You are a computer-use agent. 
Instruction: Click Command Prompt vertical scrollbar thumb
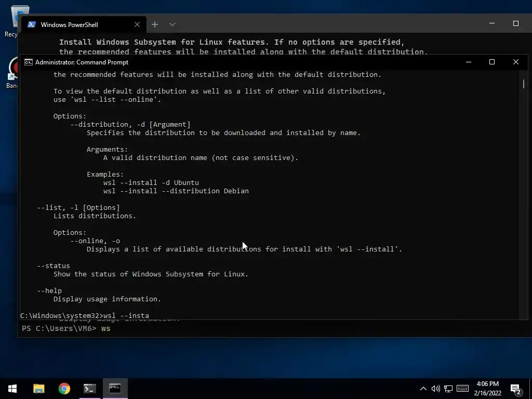[524, 84]
